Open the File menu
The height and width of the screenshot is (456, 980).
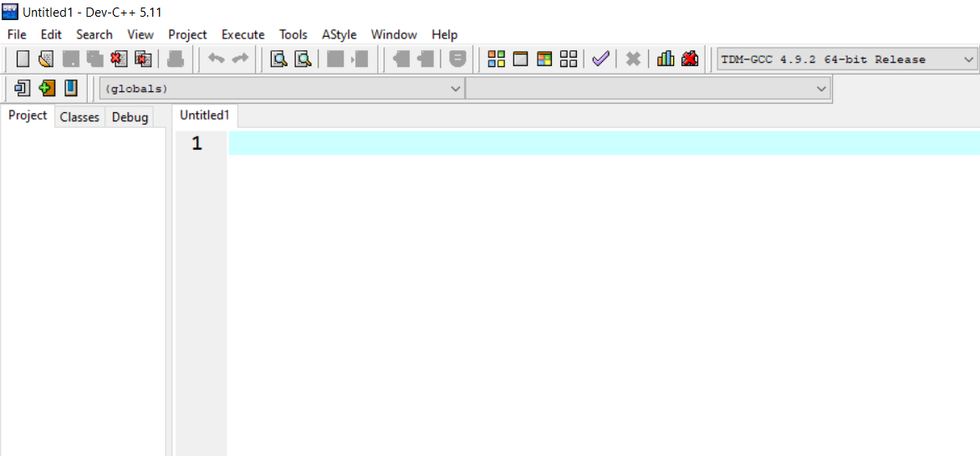[x=17, y=34]
